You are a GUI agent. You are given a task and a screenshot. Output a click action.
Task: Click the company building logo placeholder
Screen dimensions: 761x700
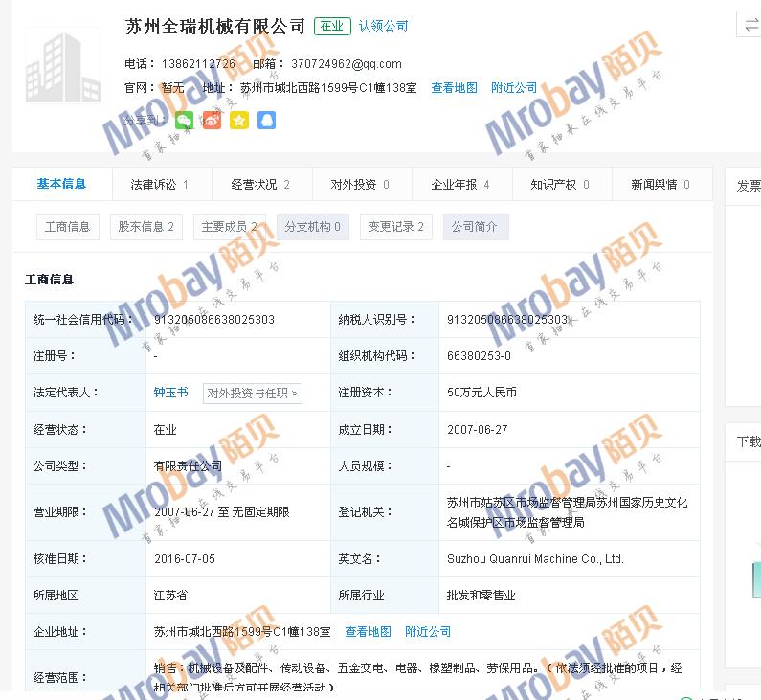tap(62, 67)
